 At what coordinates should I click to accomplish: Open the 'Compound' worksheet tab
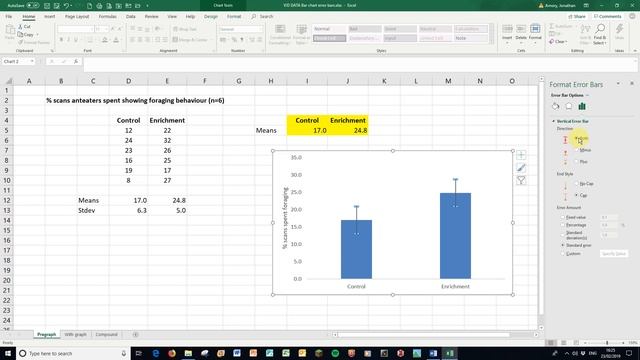tap(106, 334)
